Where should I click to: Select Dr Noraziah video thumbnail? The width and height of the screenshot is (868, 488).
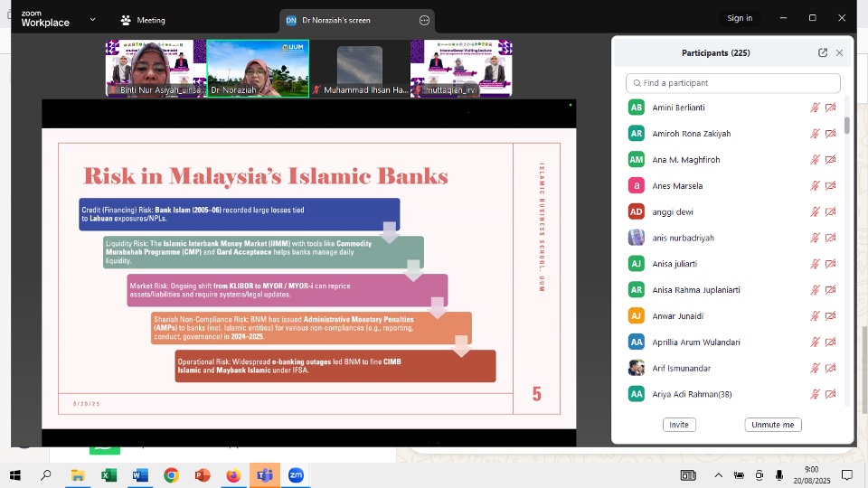(x=258, y=68)
